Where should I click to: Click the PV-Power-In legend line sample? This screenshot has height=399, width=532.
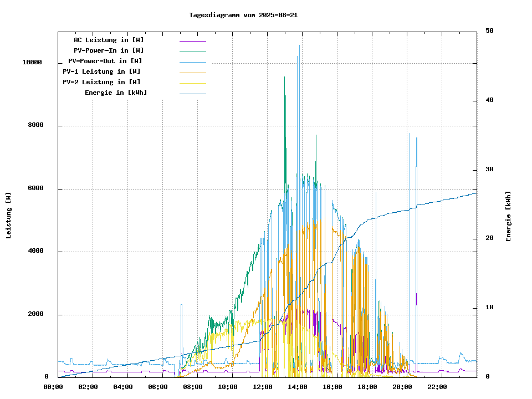click(192, 51)
